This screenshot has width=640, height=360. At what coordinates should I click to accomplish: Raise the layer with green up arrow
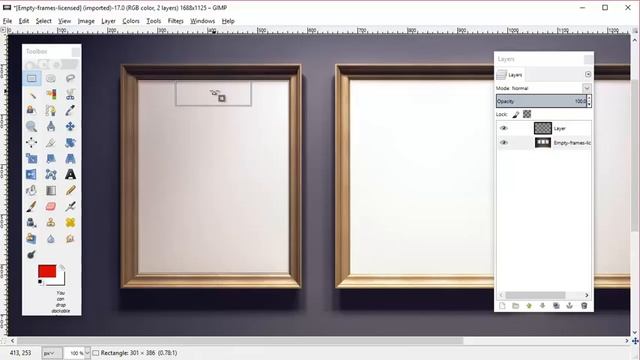coord(529,306)
